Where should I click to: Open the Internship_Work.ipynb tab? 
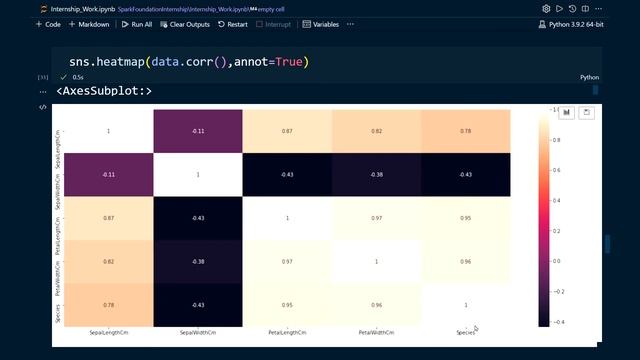point(82,9)
